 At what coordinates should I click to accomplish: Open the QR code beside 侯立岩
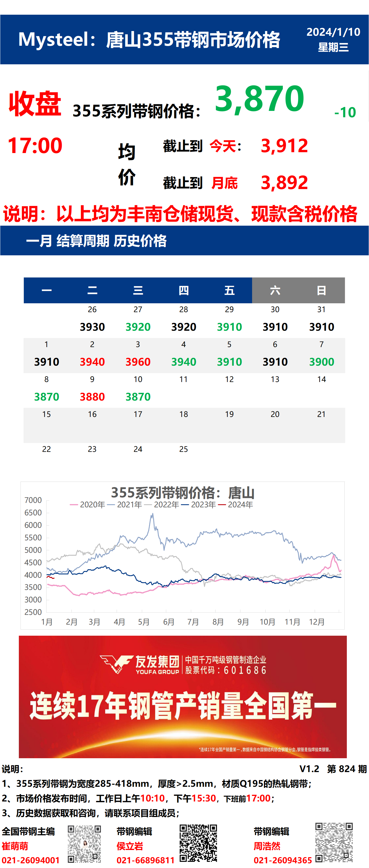point(198,843)
